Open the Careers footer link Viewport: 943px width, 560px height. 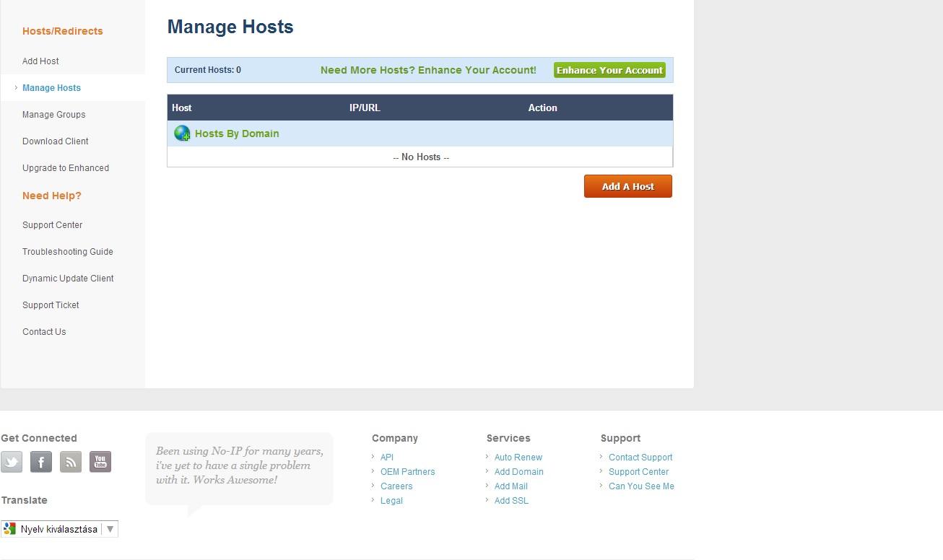tap(396, 486)
